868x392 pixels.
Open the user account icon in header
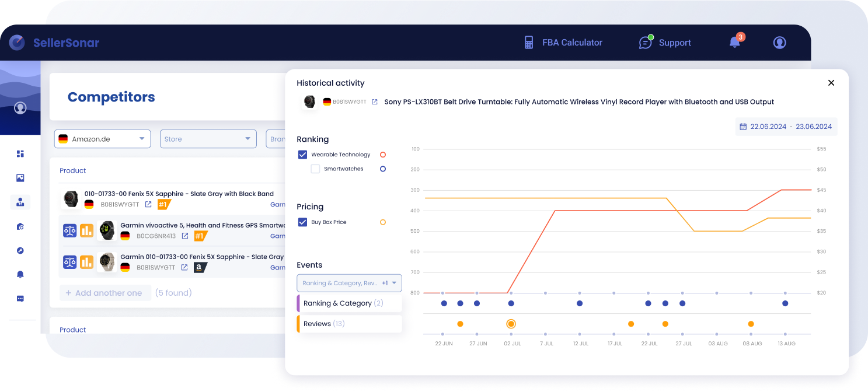(779, 43)
